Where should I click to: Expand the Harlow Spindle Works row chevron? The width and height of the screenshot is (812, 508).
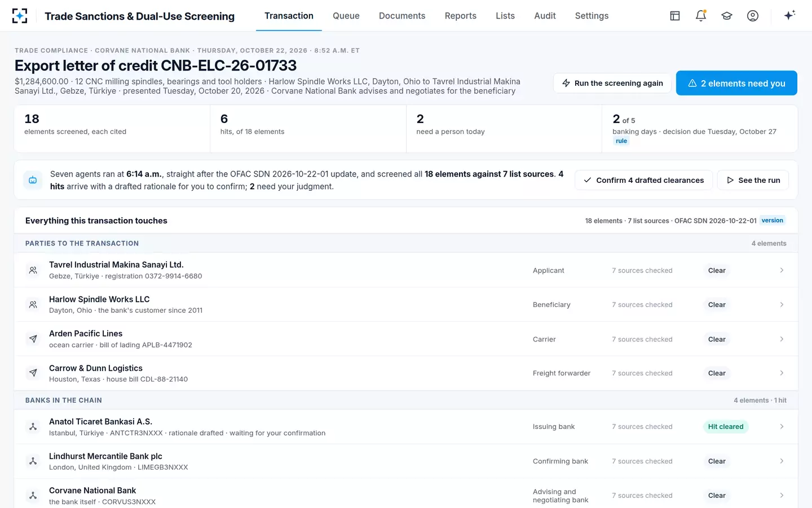[x=782, y=305]
